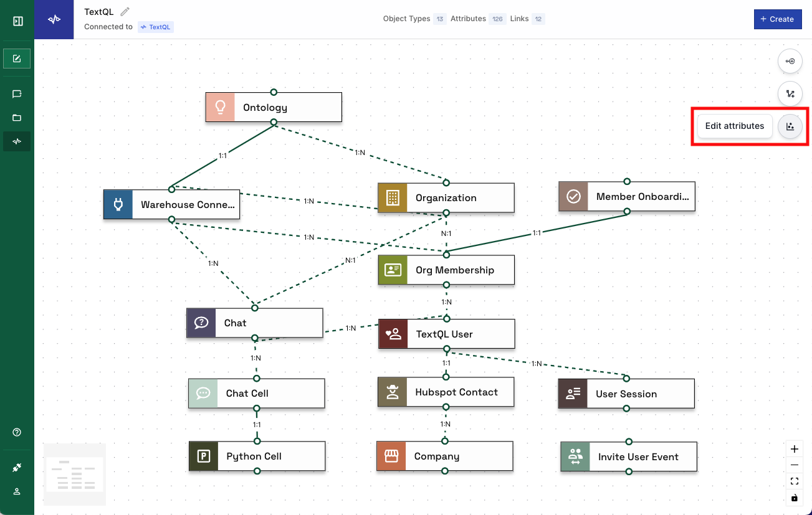Open the folder icon in left sidebar
812x515 pixels.
pyautogui.click(x=17, y=118)
